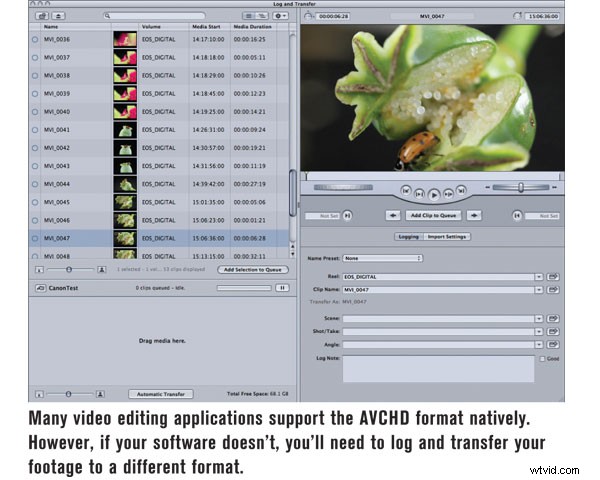Click the step back one frame button
Image resolution: width=600 pixels, height=480 pixels.
click(x=419, y=194)
